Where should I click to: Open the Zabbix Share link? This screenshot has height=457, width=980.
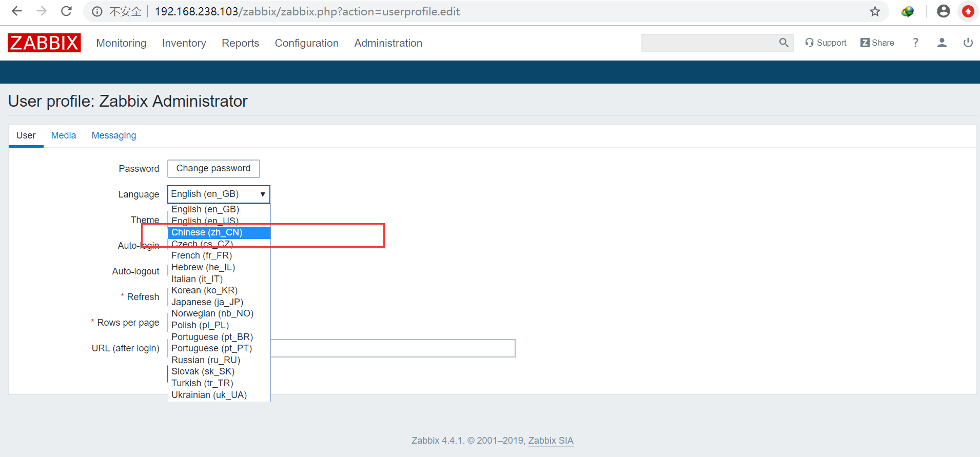(x=877, y=43)
